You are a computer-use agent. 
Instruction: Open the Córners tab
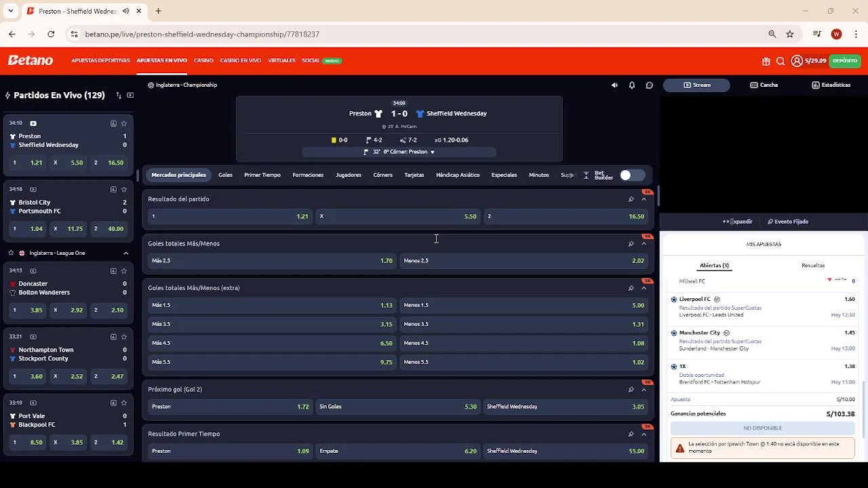[382, 176]
